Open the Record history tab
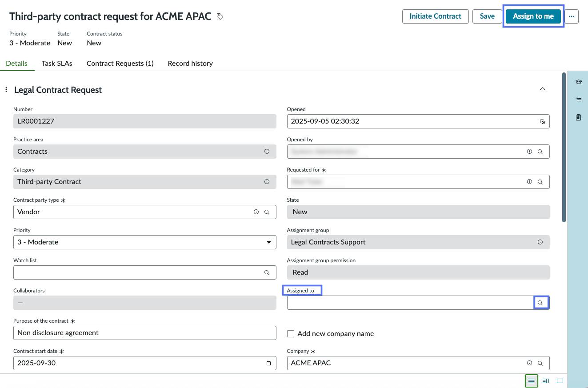588x388 pixels. [190, 63]
